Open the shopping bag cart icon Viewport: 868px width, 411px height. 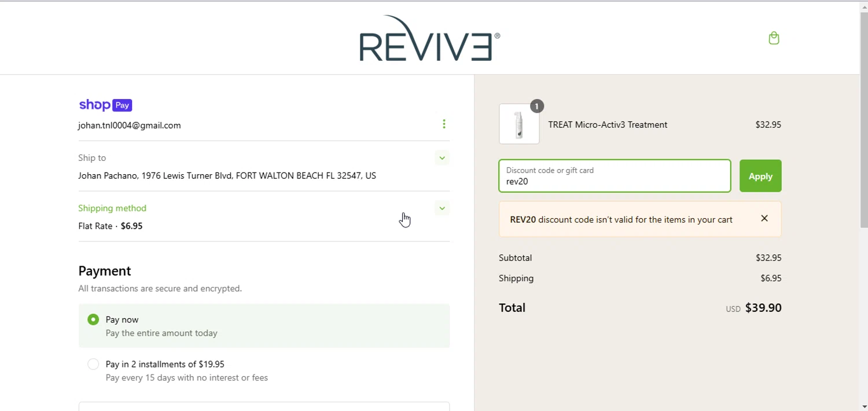pos(774,38)
